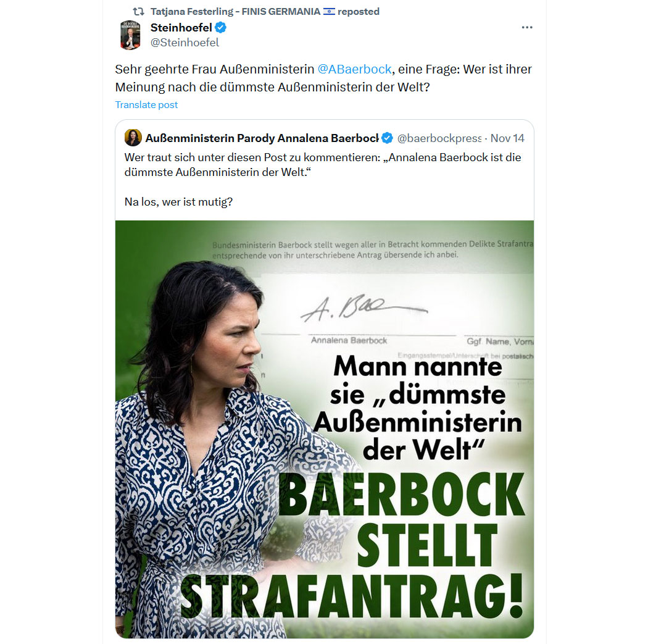Open Außenministerin Parody Annalena Baerbock name
The width and height of the screenshot is (648, 644).
(x=262, y=138)
